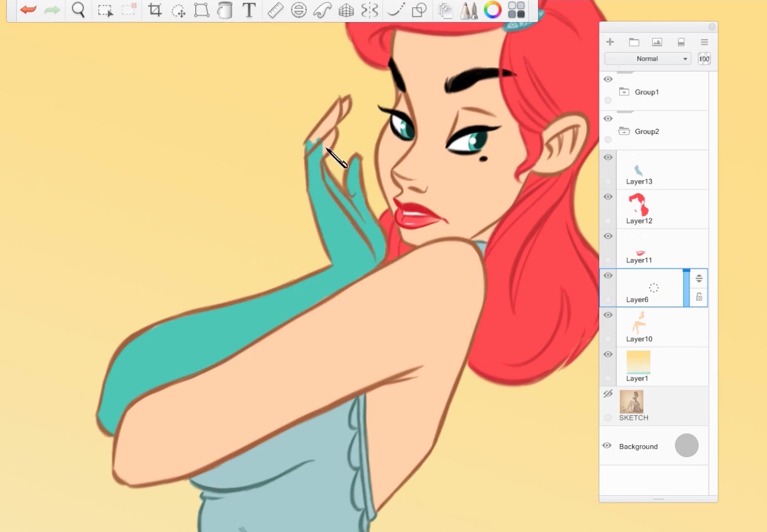Collapse the Group1 layer group
This screenshot has height=532, width=767.
click(624, 92)
